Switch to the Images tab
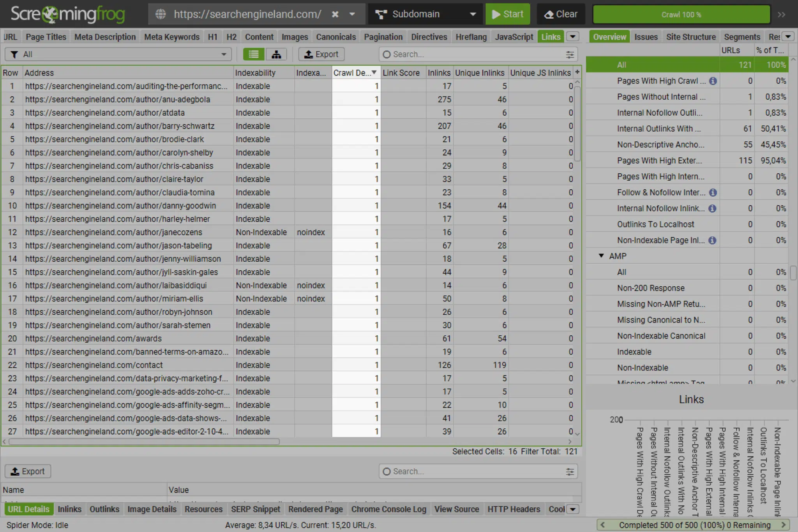This screenshot has height=532, width=798. (x=294, y=36)
